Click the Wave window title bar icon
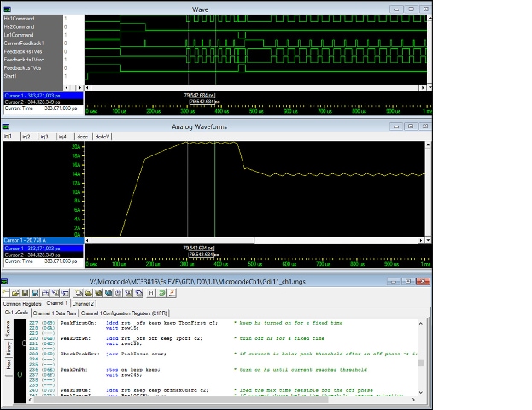This screenshot has height=410, width=532. (x=8, y=9)
